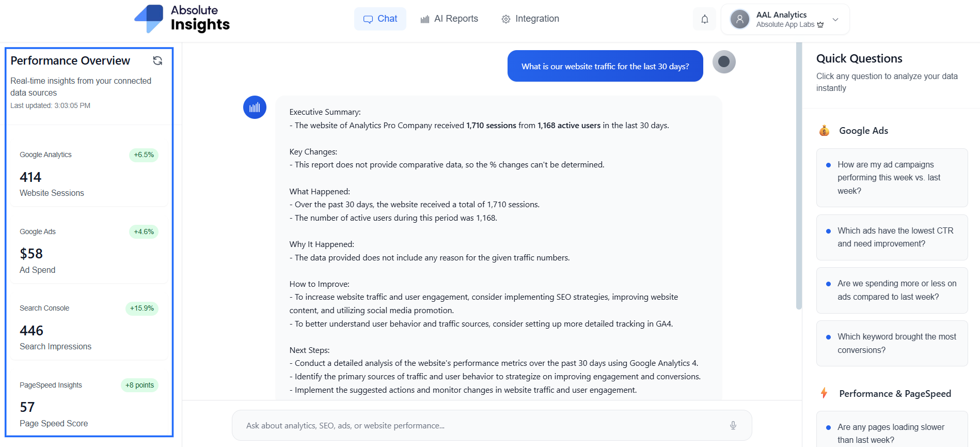Go to the Integration tab
Image resolution: width=980 pixels, height=447 pixels.
(x=530, y=19)
